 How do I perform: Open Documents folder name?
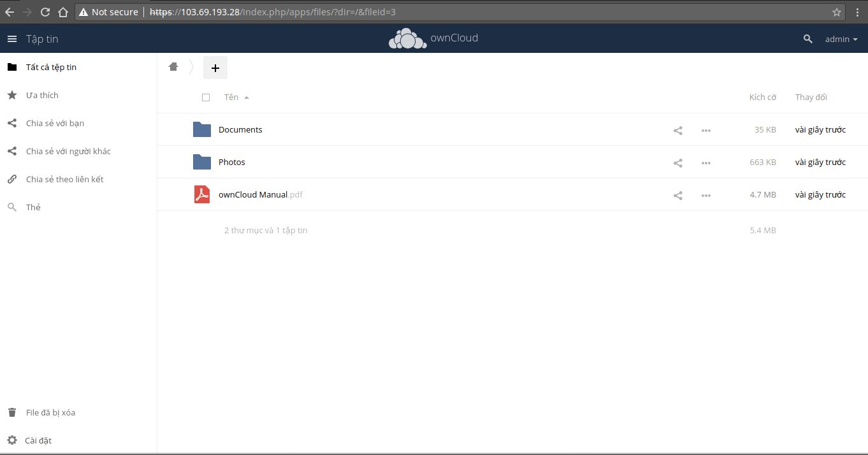240,129
